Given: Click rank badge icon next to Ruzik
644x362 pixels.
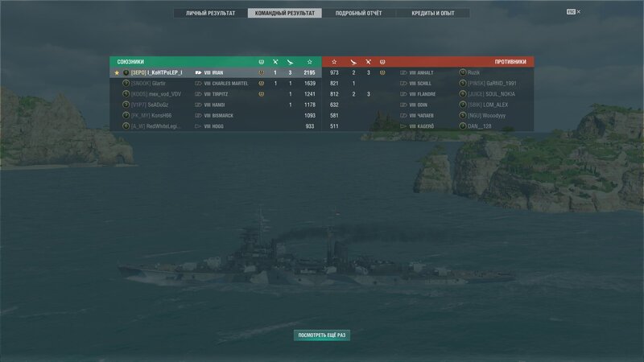Looking at the screenshot, I should point(462,72).
